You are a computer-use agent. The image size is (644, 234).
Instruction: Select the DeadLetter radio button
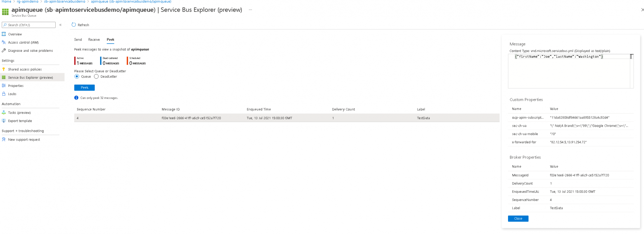pyautogui.click(x=96, y=76)
